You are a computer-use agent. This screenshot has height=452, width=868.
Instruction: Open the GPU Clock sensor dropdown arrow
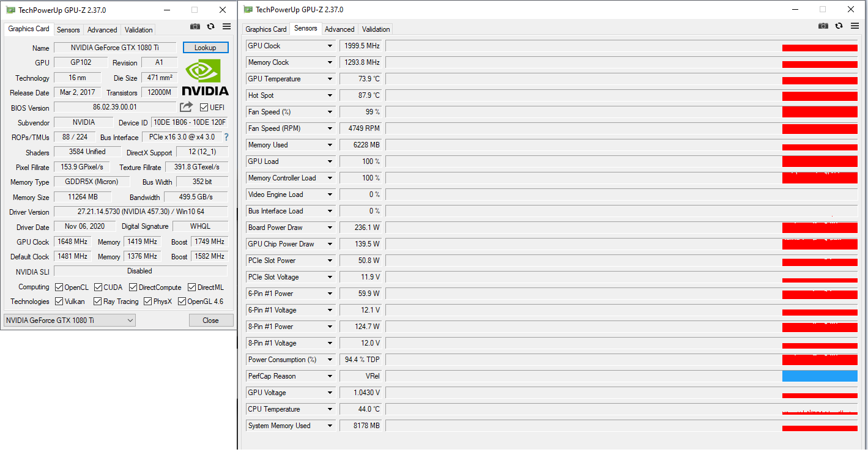tap(330, 46)
